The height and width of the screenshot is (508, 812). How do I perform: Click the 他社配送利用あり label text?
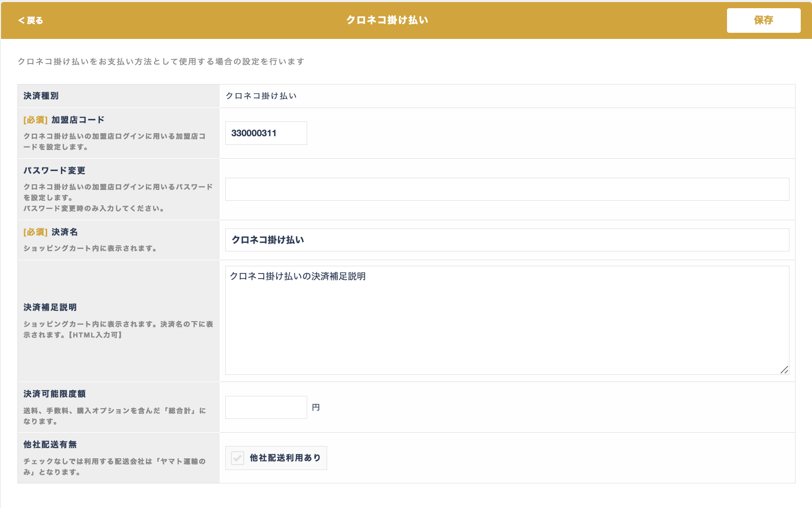pyautogui.click(x=285, y=458)
